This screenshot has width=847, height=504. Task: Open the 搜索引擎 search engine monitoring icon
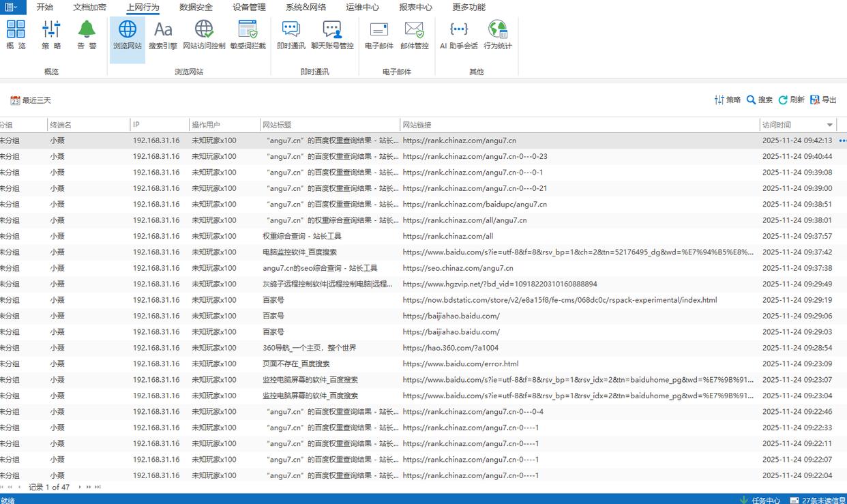point(163,35)
